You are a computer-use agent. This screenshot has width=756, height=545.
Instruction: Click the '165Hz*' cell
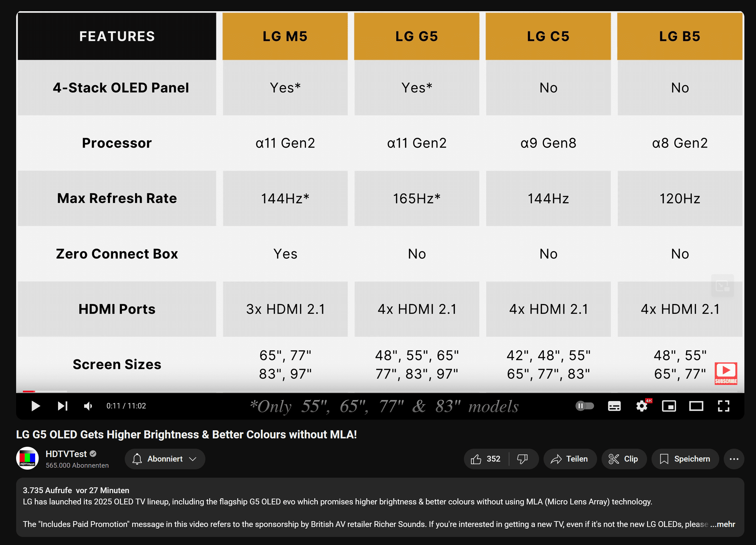coord(417,198)
